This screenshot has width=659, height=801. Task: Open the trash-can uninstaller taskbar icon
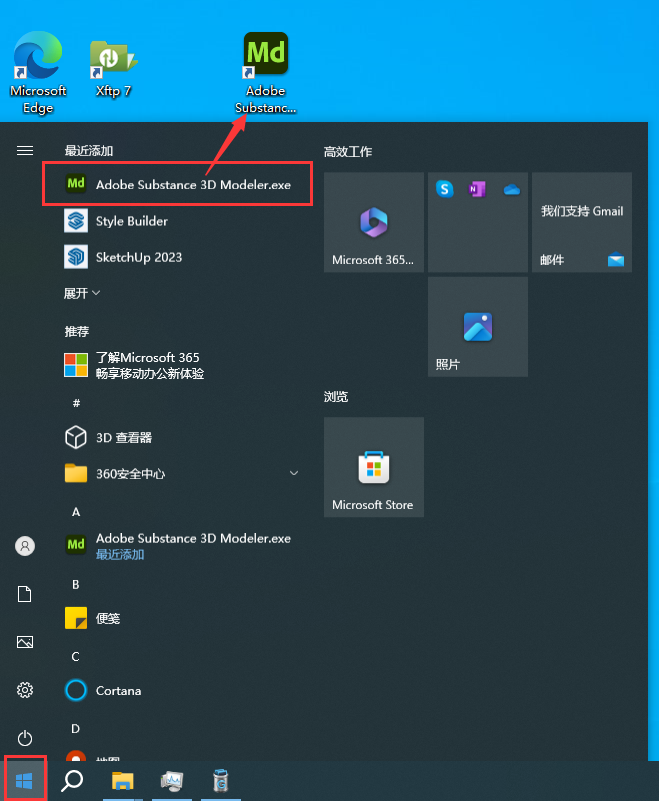tap(221, 781)
